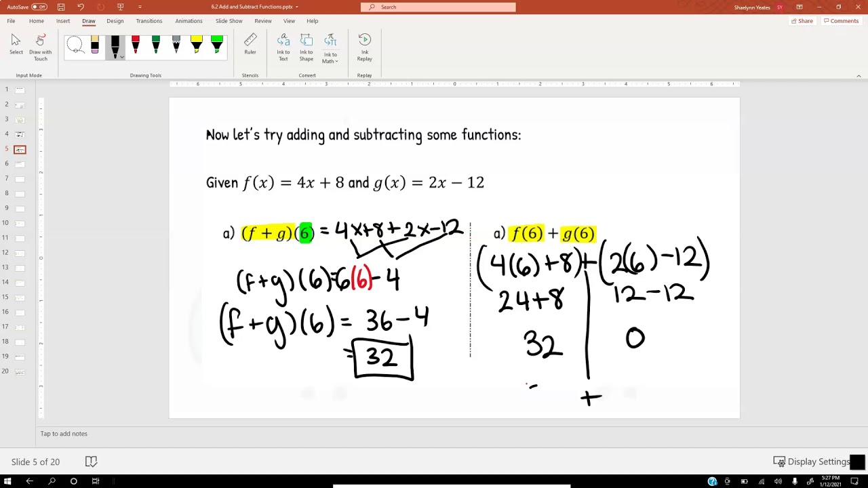Click the 'Slide 5 of 20' indicator

35,462
